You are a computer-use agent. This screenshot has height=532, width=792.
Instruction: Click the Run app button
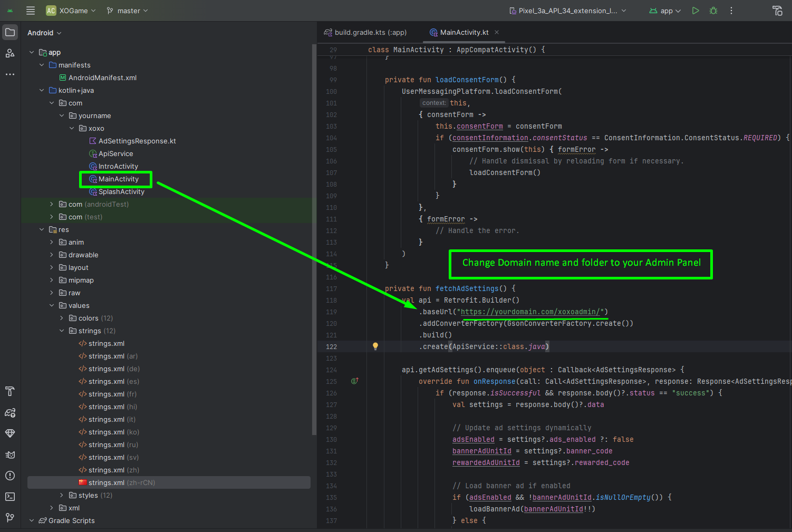pos(696,11)
